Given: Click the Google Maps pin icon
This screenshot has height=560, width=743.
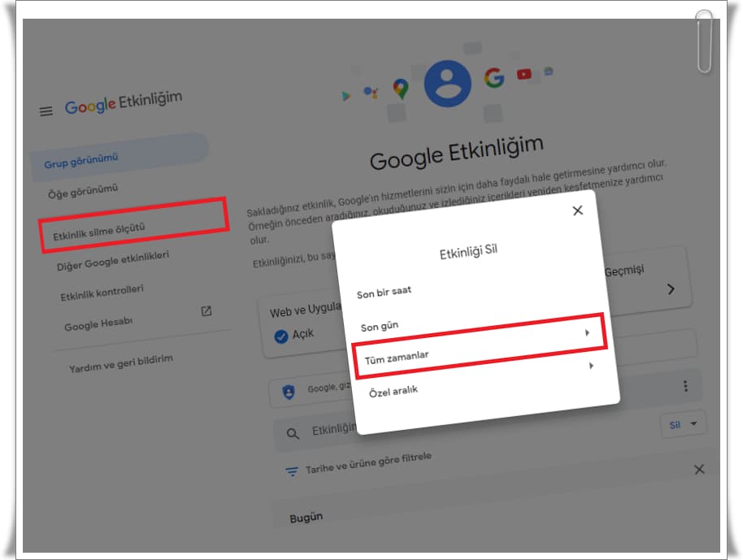Looking at the screenshot, I should coord(401,89).
